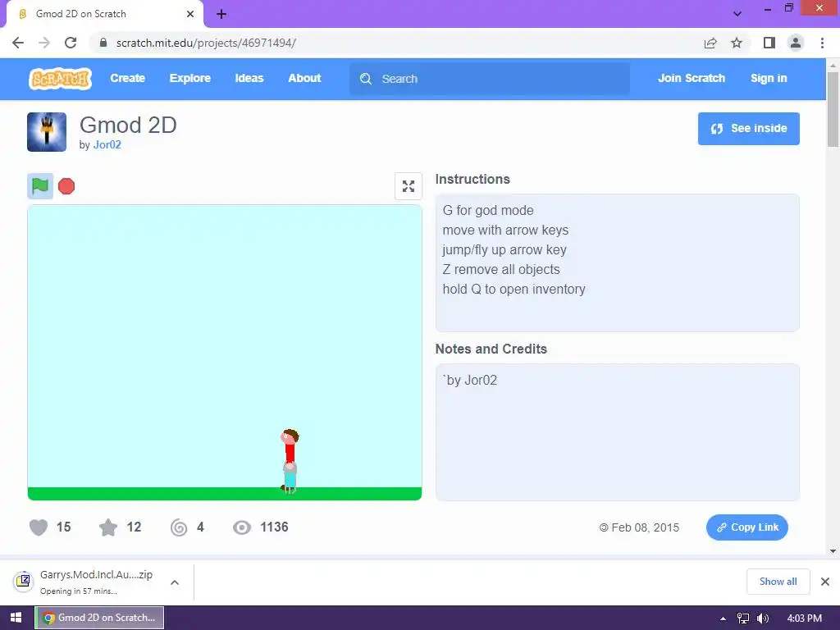Viewport: 840px width, 630px height.
Task: Enter fullscreen mode for the project stage
Action: 409,186
